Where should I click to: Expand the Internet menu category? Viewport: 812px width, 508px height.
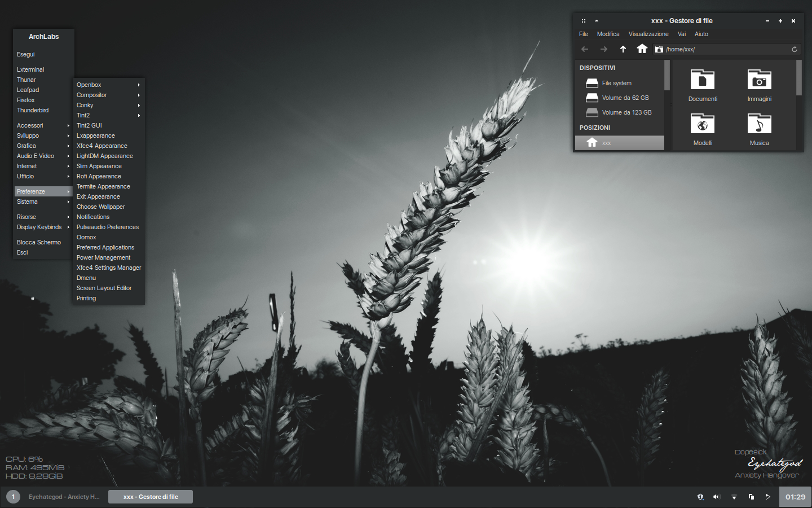43,166
